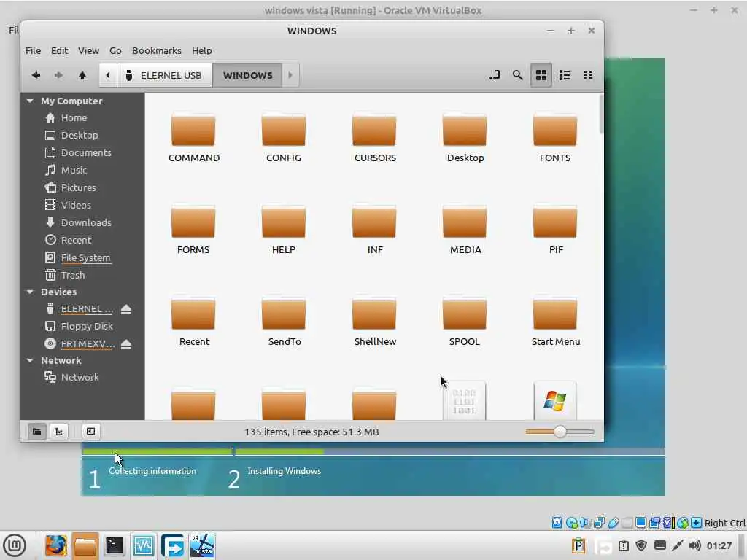Select the binary file icon
The image size is (747, 560).
click(465, 400)
